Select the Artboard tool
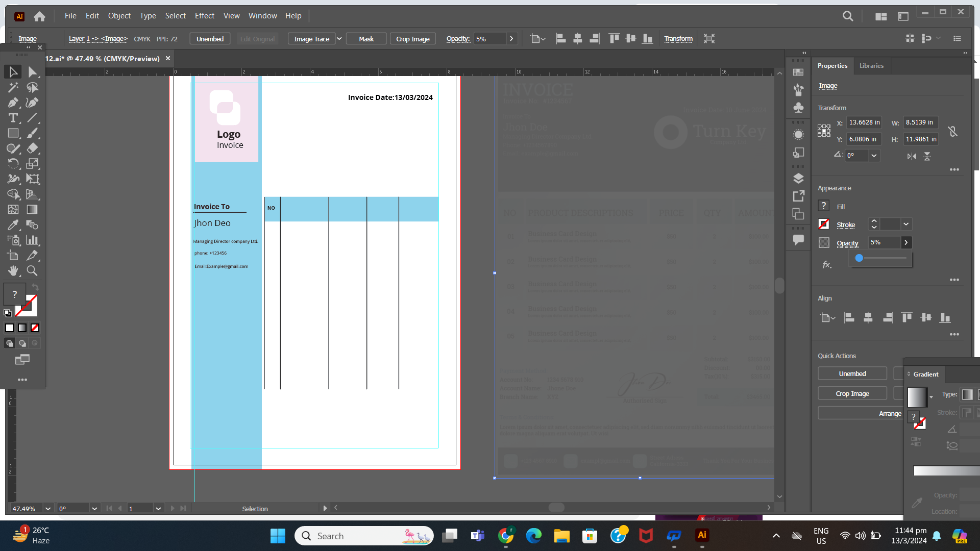The width and height of the screenshot is (980, 551). click(13, 256)
